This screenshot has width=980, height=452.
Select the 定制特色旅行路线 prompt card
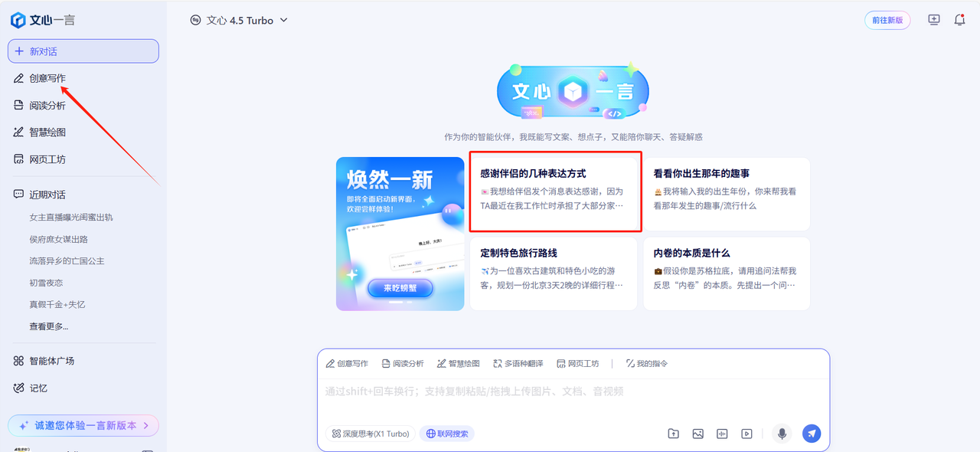[x=554, y=273]
